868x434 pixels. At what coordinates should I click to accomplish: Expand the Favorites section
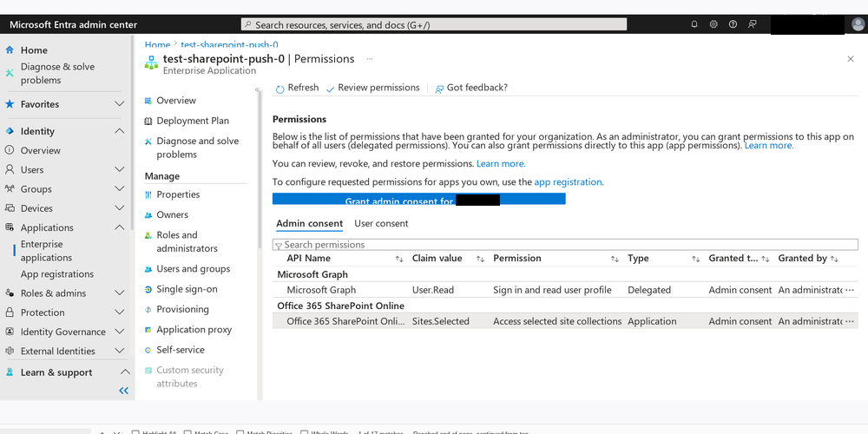coord(119,104)
